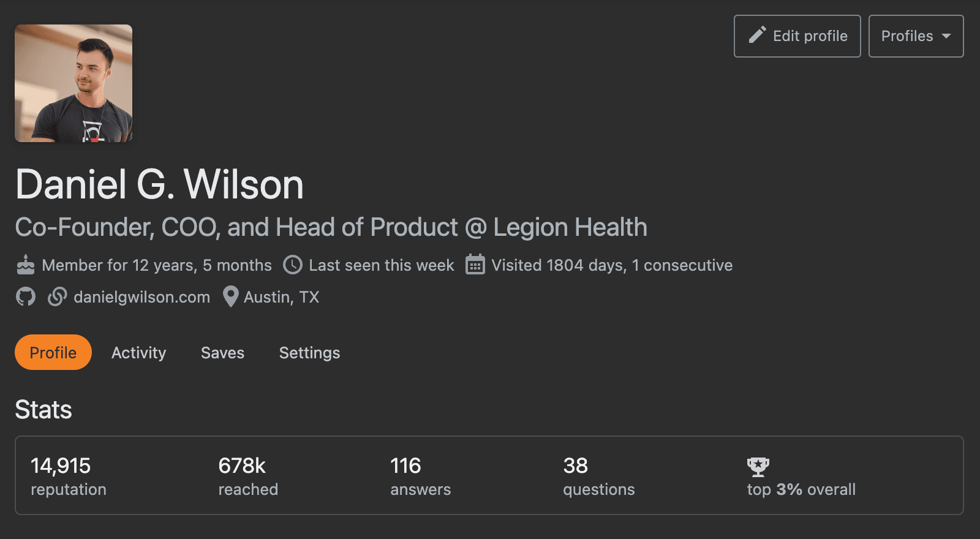Click the location pin icon

230,297
